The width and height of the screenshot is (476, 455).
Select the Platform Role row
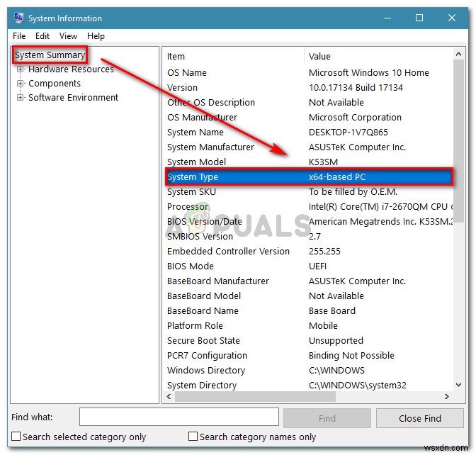coord(308,326)
